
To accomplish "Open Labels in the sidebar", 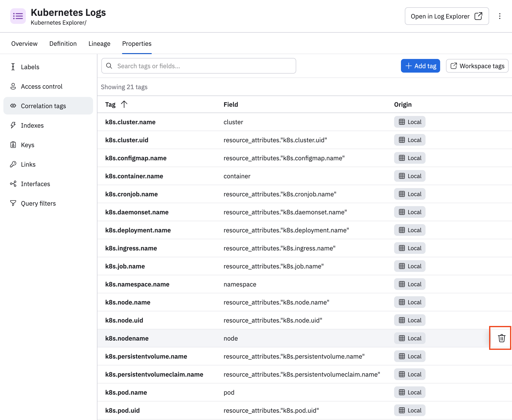I will click(48, 67).
